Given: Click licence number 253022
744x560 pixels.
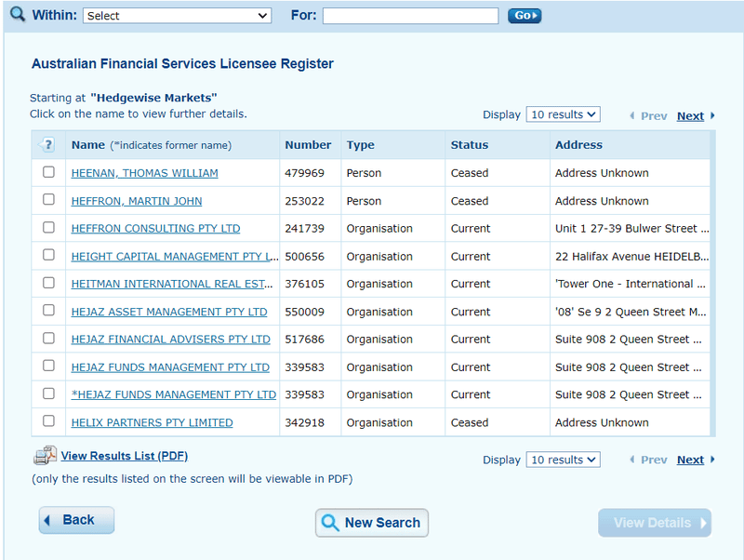Looking at the screenshot, I should tap(304, 201).
